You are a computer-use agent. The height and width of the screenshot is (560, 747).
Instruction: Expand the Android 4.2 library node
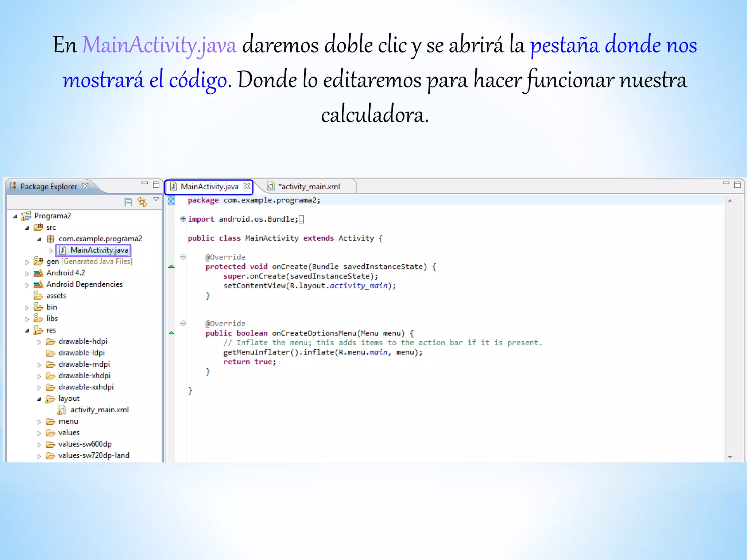(x=27, y=273)
